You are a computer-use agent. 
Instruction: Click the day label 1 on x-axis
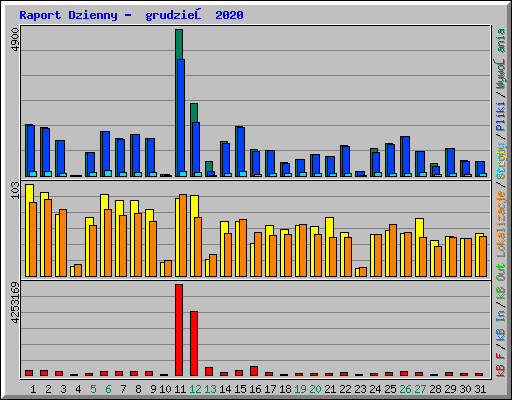pos(33,389)
